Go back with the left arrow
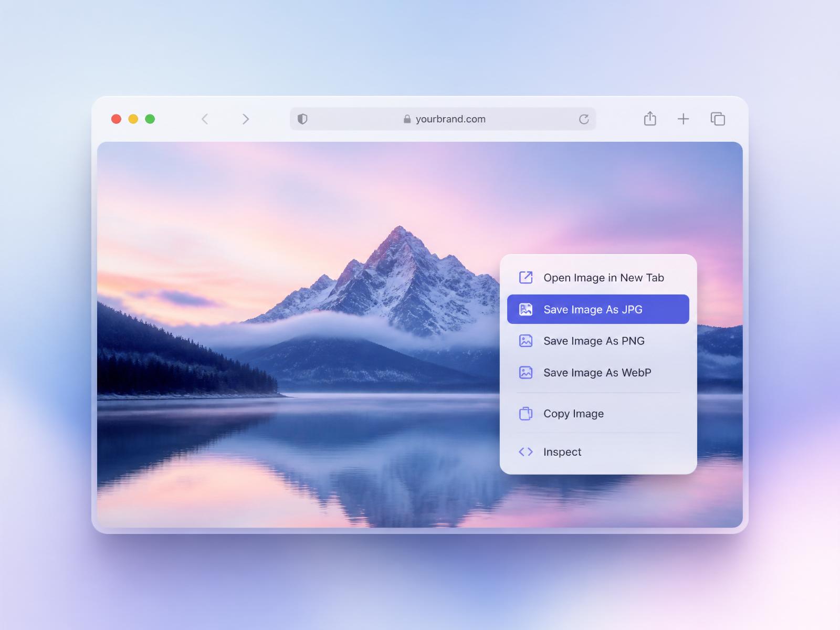This screenshot has height=630, width=840. pos(205,119)
